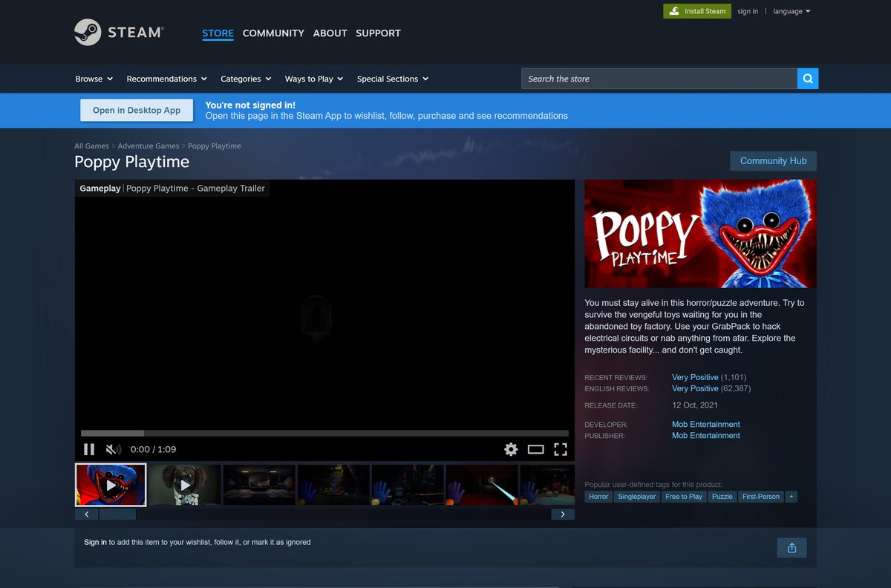Expand the Categories menu
Screen dimensions: 891x588
[x=246, y=79]
